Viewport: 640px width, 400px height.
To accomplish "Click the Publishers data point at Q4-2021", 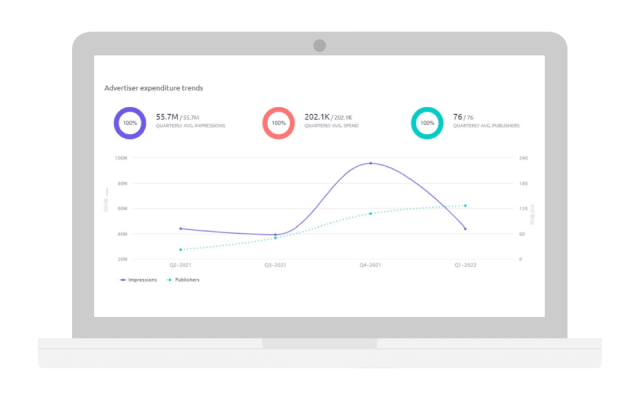I will click(371, 213).
